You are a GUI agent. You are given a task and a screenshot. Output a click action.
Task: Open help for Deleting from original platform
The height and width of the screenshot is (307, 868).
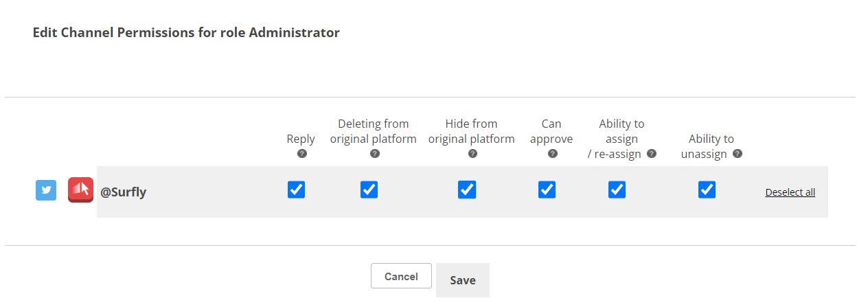pyautogui.click(x=374, y=154)
